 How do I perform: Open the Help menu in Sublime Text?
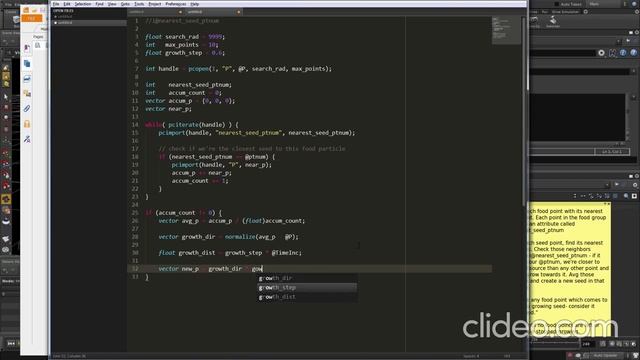click(x=195, y=4)
